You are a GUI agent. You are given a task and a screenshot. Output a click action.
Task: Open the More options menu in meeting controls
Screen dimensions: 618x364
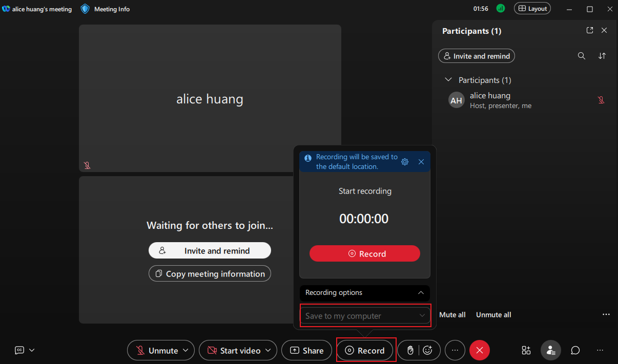click(455, 350)
